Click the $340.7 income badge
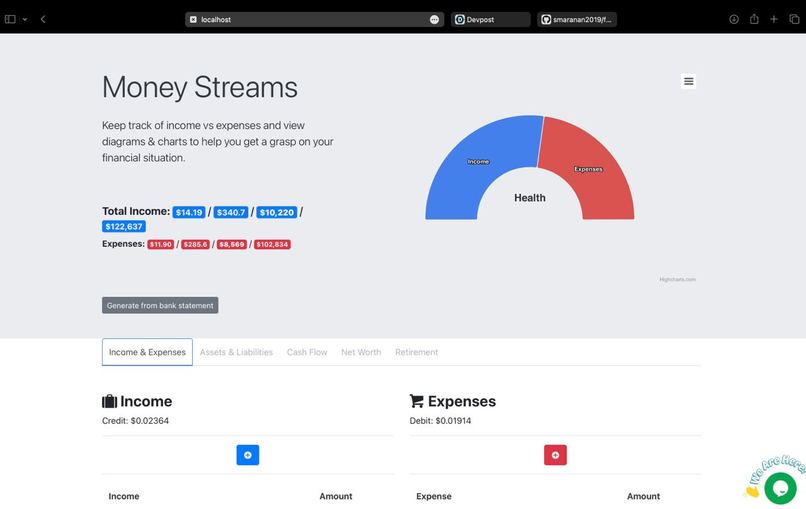The image size is (806, 509). pyautogui.click(x=231, y=212)
